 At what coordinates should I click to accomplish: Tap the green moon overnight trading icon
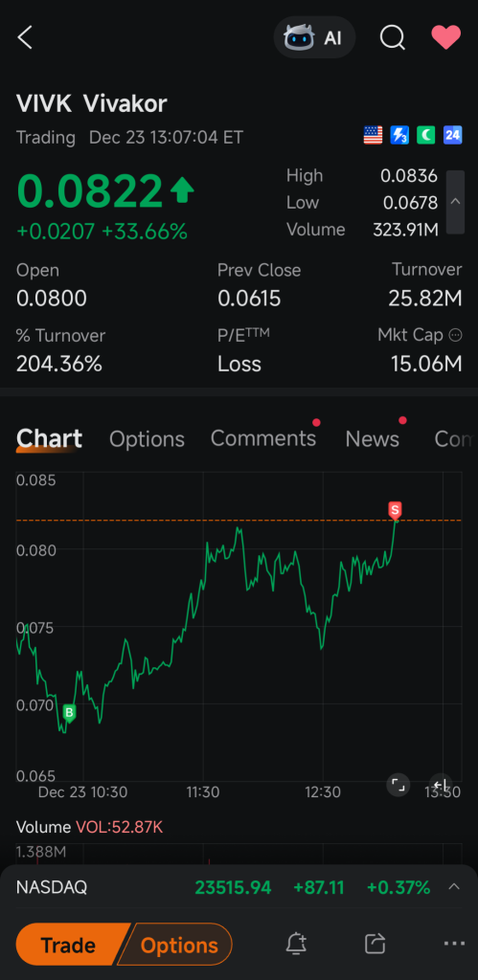(426, 135)
